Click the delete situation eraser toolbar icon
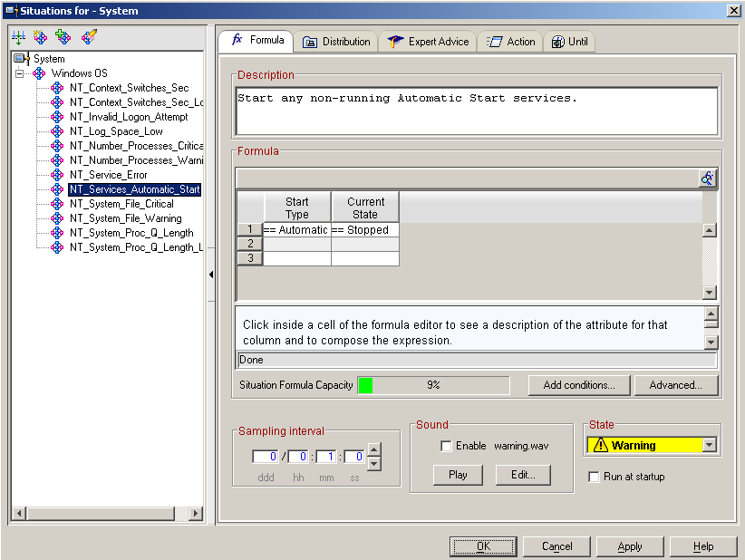The image size is (745, 560). (89, 36)
